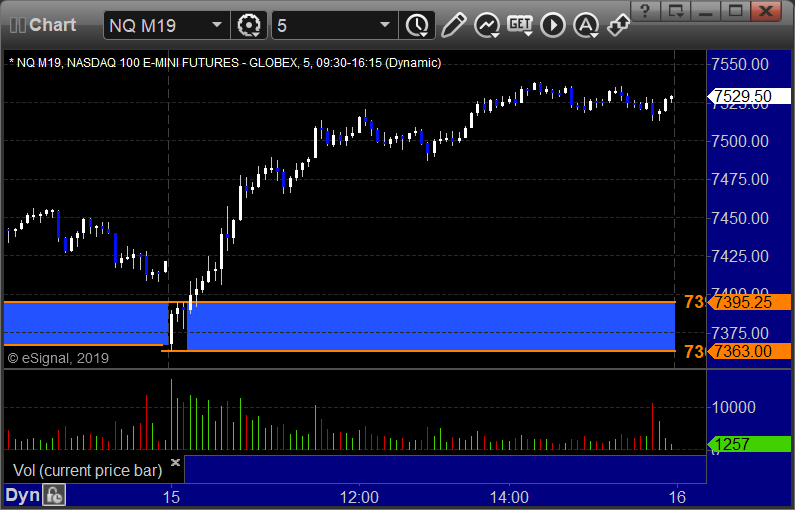Open the circled A alerts icon

click(586, 25)
